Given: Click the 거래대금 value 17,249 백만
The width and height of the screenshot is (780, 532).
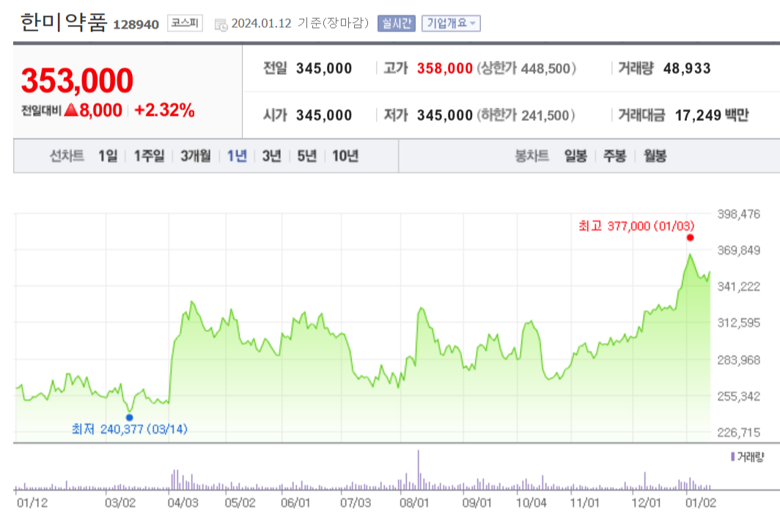Looking at the screenshot, I should tap(711, 115).
